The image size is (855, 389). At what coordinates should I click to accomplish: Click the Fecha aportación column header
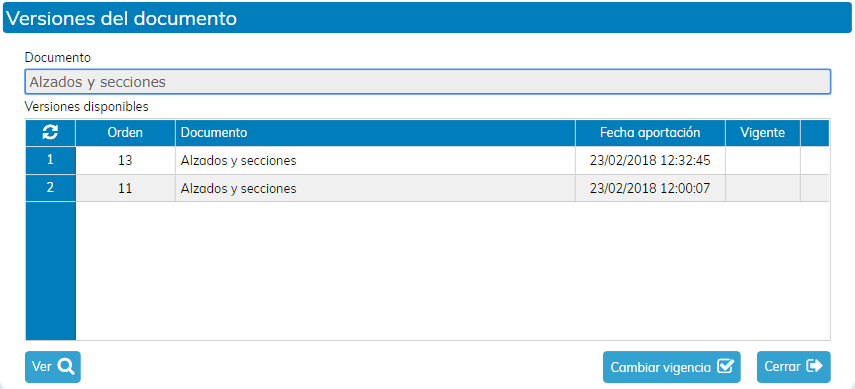[x=650, y=133]
